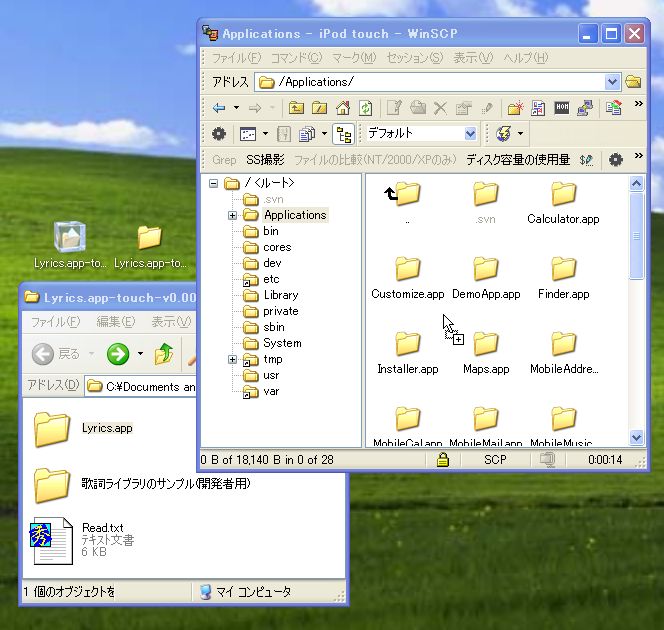
Task: Click the properties icon in WinSCP toolbar
Action: 463,108
